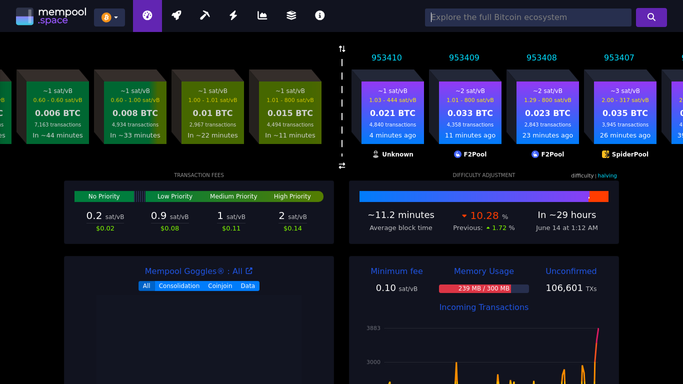Switch to the halving tab
Viewport: 683px width, 384px height.
click(x=607, y=176)
